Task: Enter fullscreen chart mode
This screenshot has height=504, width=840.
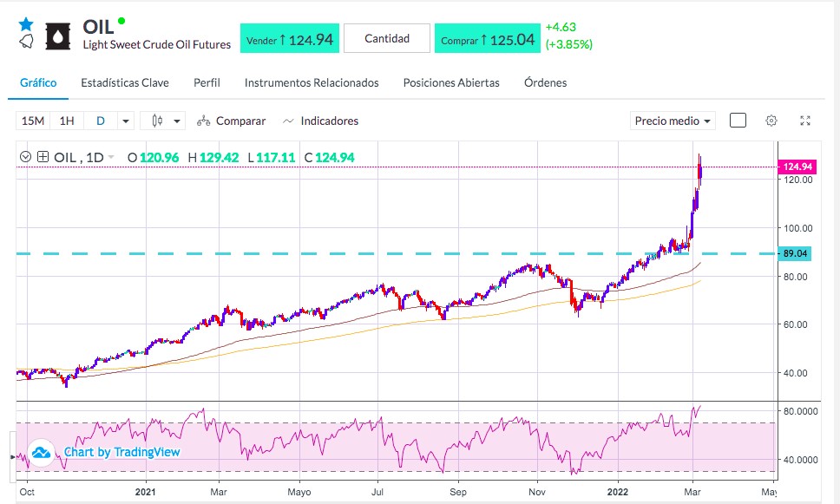Action: tap(805, 121)
